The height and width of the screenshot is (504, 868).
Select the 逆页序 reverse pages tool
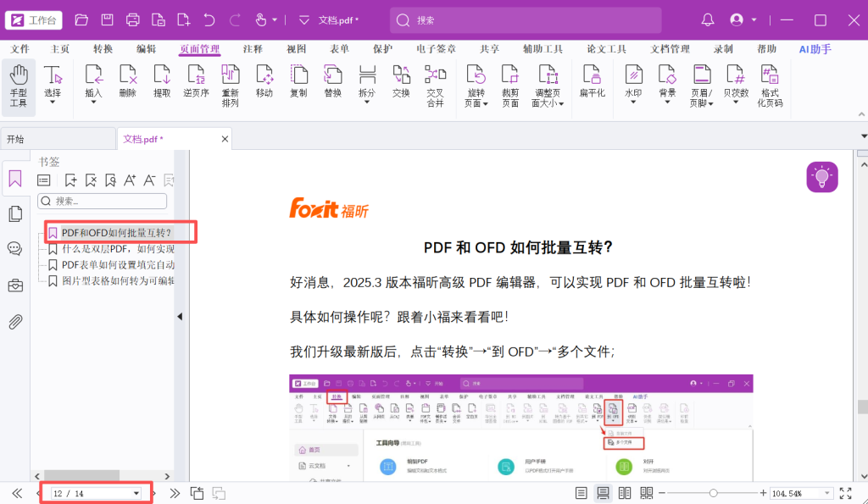pyautogui.click(x=196, y=81)
